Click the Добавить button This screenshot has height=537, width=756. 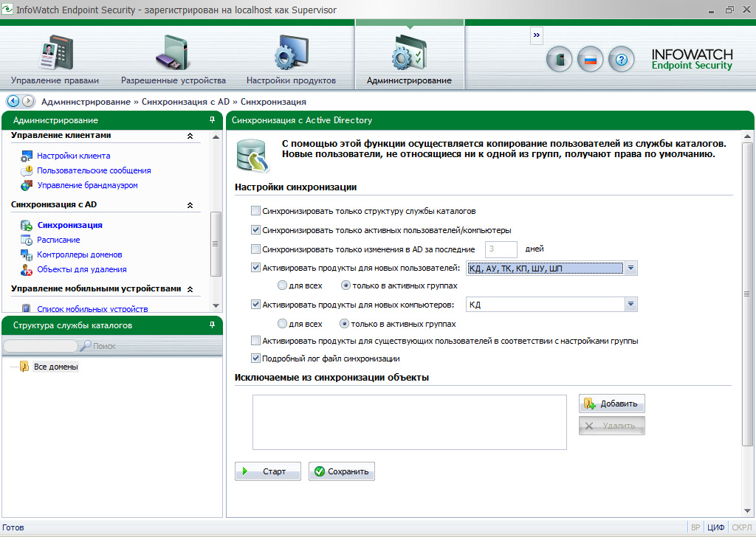612,403
